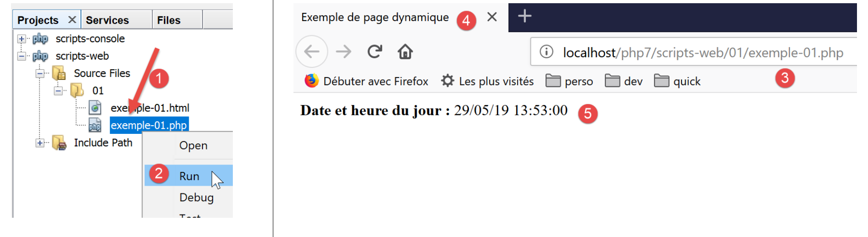Screen dimensions: 868x237
Task: Go to the Firefox home page icon
Action: pyautogui.click(x=405, y=52)
